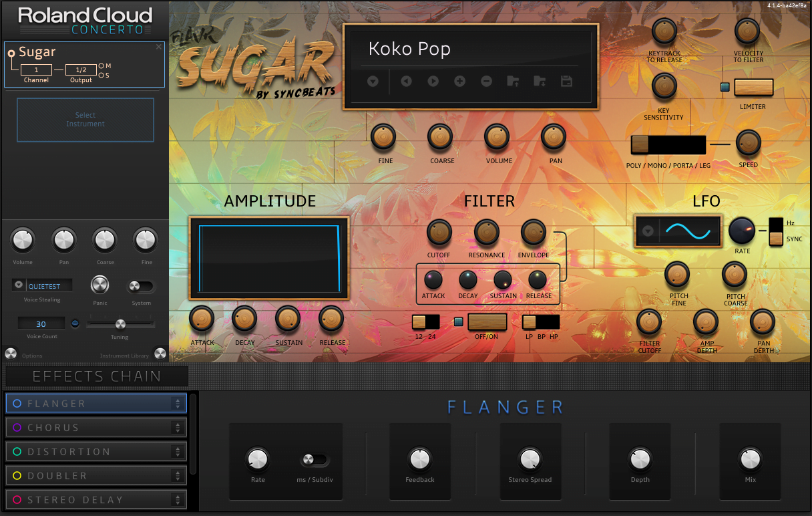The height and width of the screenshot is (516, 812).
Task: Click the Voice Count field showing 30
Action: pos(41,324)
